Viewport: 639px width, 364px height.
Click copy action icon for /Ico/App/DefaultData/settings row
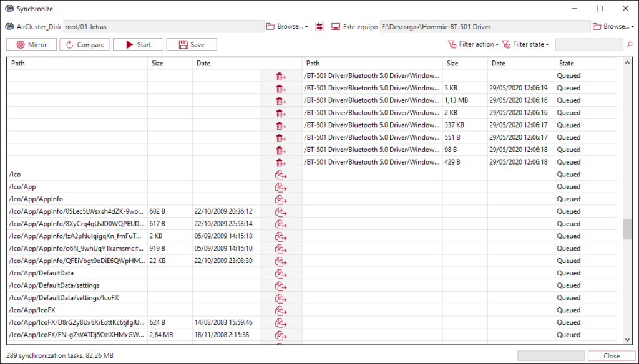click(280, 285)
